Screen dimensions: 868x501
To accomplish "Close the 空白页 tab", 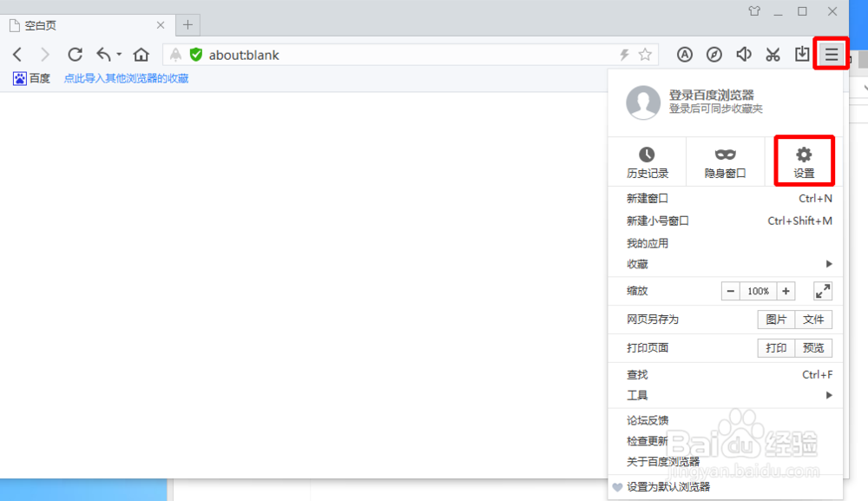I will 161,25.
